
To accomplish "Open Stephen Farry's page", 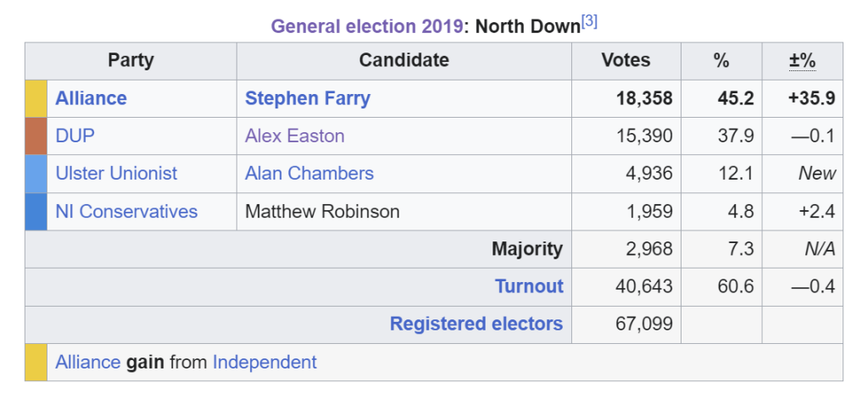I will [308, 98].
